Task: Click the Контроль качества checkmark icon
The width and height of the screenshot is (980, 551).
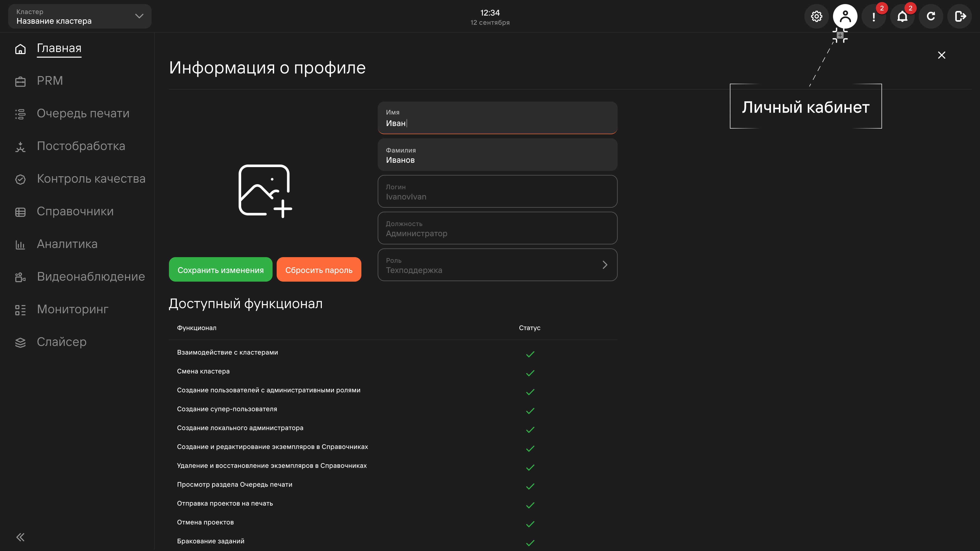Action: (x=20, y=180)
